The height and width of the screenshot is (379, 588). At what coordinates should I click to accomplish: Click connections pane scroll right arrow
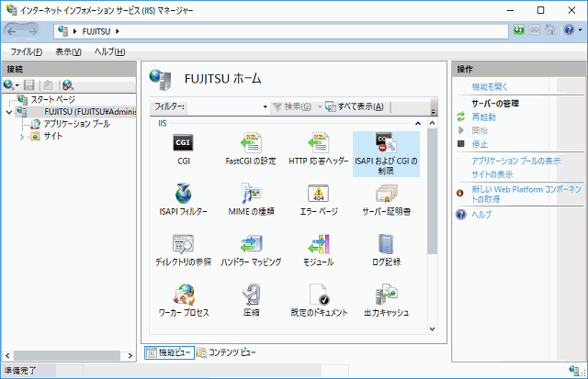point(130,355)
